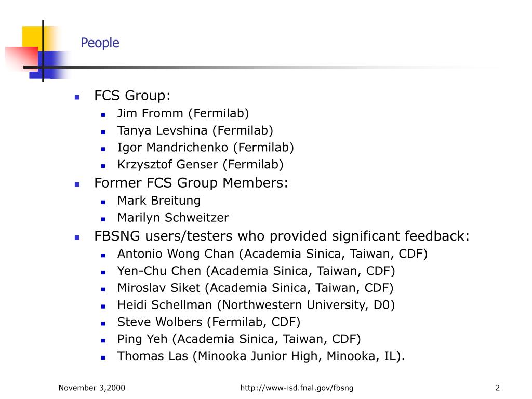Click the blue square in slide logo
The image size is (532, 399).
click(48, 65)
